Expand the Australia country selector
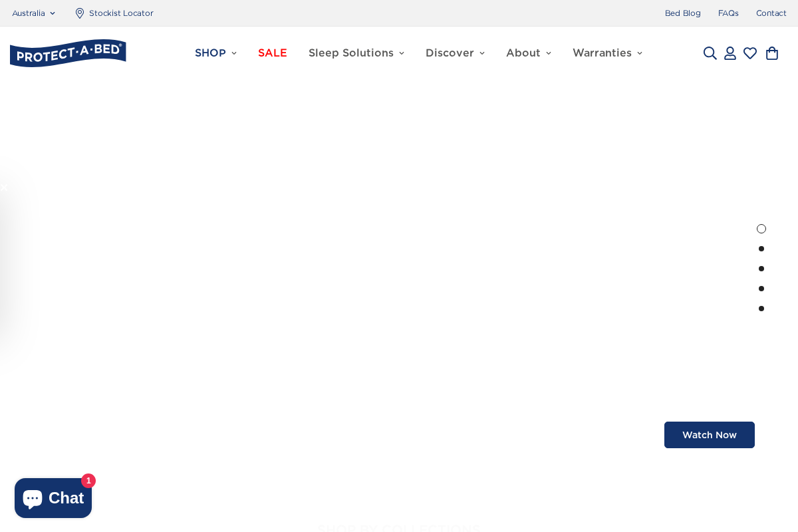The image size is (798, 532). (33, 13)
